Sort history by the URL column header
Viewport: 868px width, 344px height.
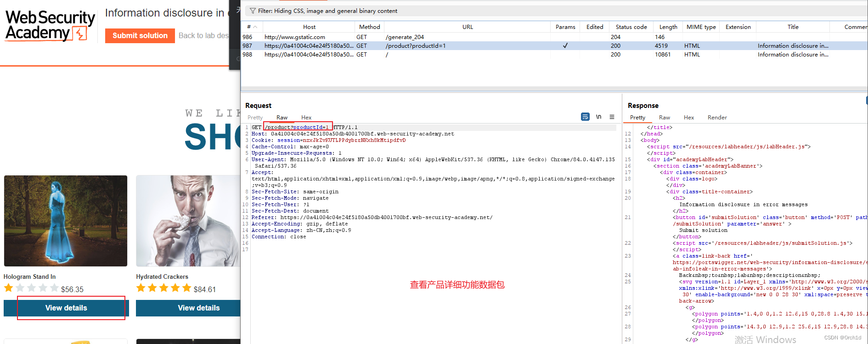tap(468, 27)
